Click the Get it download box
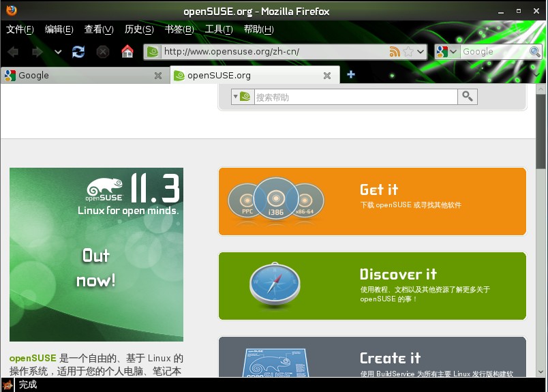The height and width of the screenshot is (392, 548). [372, 201]
